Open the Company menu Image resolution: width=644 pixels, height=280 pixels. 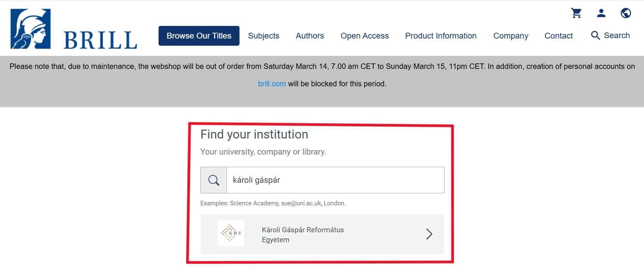pos(510,36)
